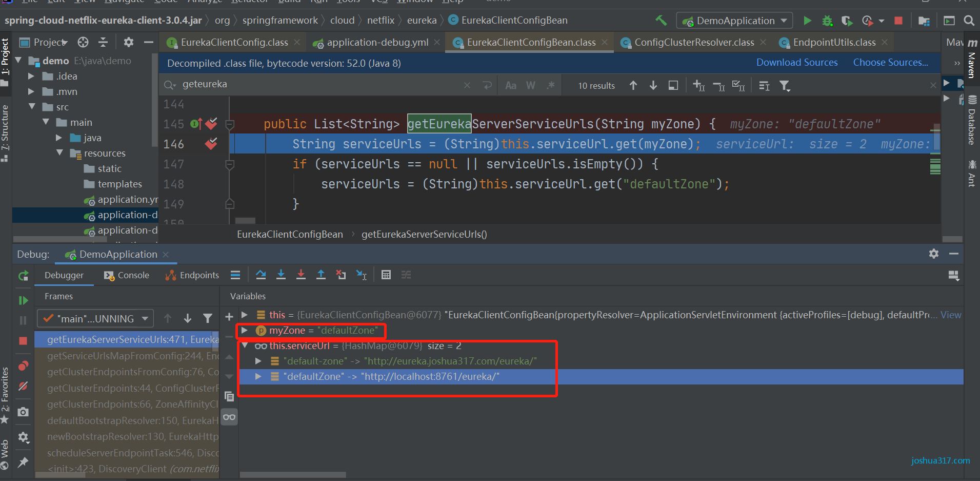The image size is (980, 481).
Task: Open DemoApplication run configuration dropdown
Action: pos(735,21)
